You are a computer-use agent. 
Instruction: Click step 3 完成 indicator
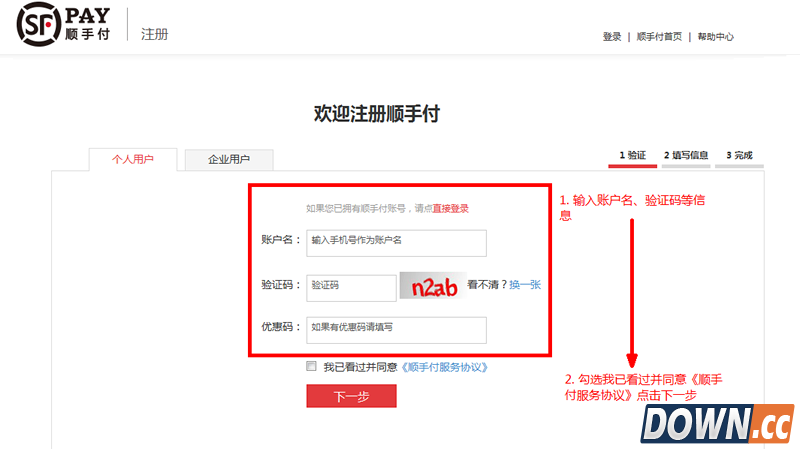739,156
